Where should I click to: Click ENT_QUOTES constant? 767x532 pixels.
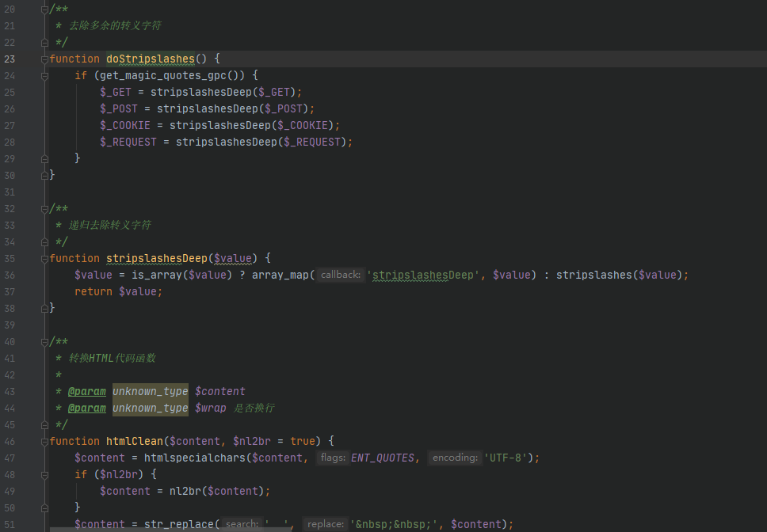click(x=383, y=458)
